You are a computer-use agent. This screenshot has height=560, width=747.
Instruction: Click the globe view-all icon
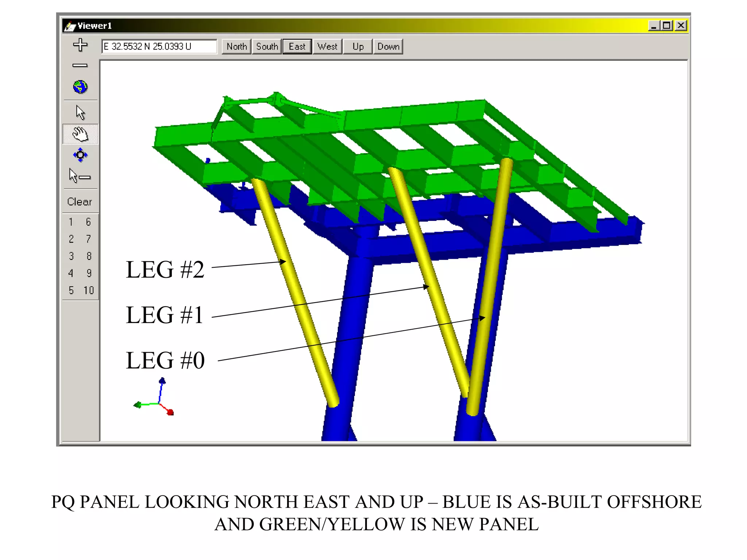click(80, 87)
